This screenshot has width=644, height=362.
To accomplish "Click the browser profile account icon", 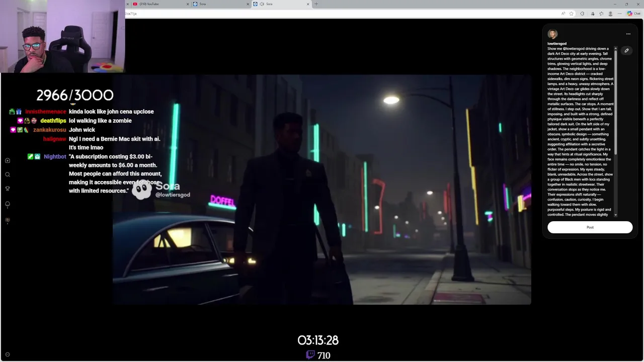I will tap(611, 14).
